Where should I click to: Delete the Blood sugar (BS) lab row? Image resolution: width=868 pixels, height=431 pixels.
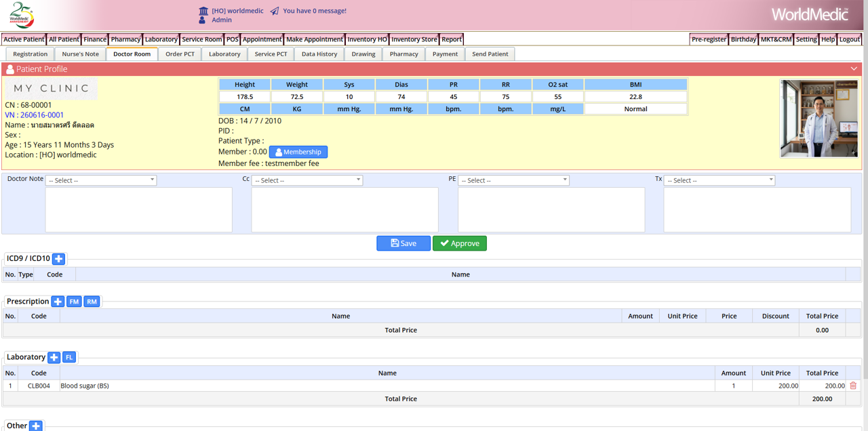pos(853,386)
